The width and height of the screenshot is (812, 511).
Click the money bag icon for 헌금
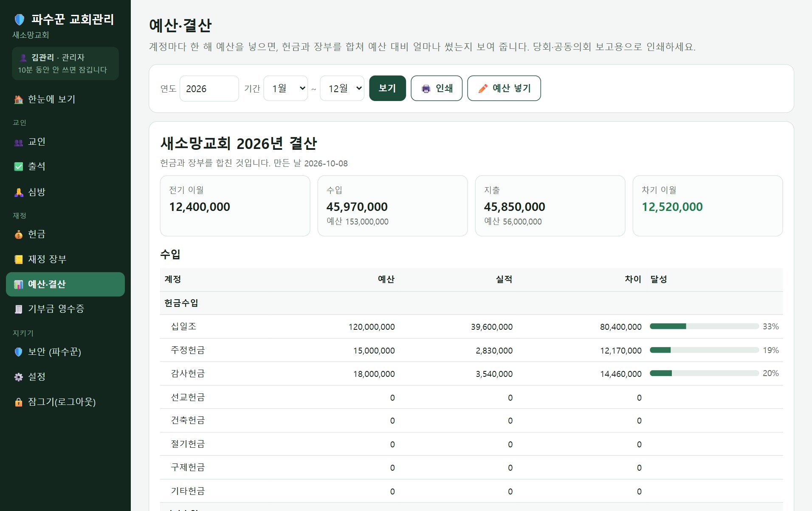coord(19,234)
